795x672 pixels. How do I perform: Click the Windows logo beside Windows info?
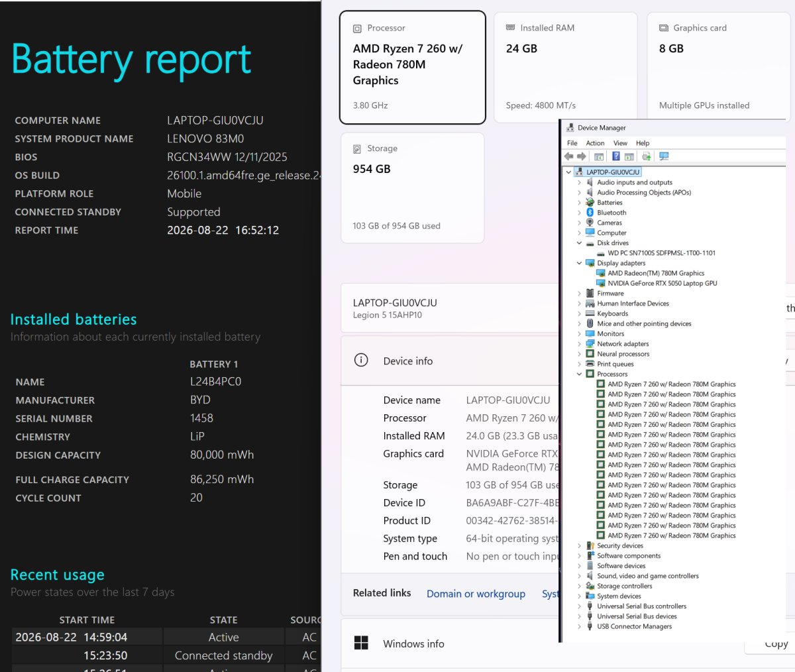pos(361,643)
